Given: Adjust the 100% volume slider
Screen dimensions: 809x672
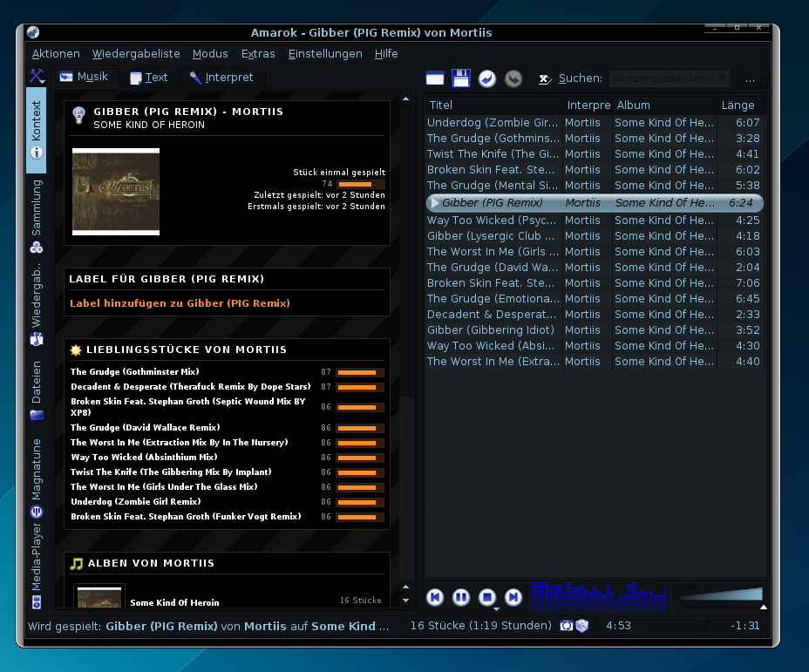Looking at the screenshot, I should click(721, 594).
